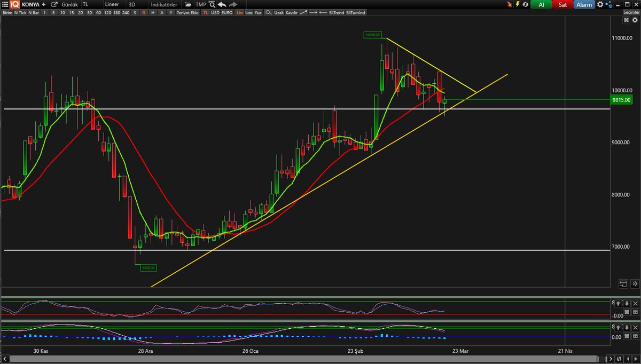Open chart in new window icon
This screenshot has width=641, height=364.
(x=54, y=4)
